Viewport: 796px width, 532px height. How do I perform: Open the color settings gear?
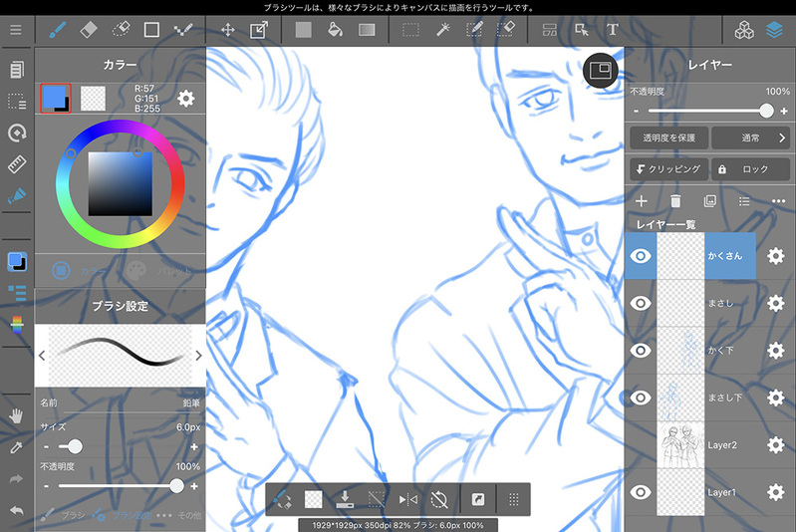(x=186, y=98)
